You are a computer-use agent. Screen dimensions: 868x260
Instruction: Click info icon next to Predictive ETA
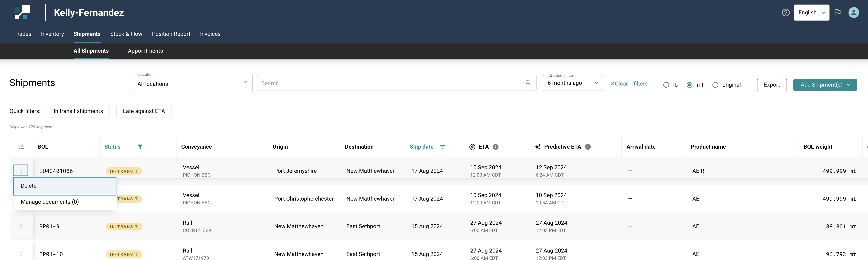point(588,147)
